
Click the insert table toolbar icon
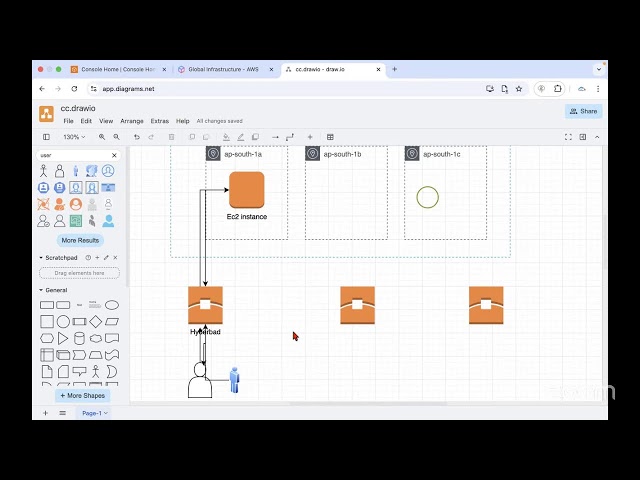point(330,137)
